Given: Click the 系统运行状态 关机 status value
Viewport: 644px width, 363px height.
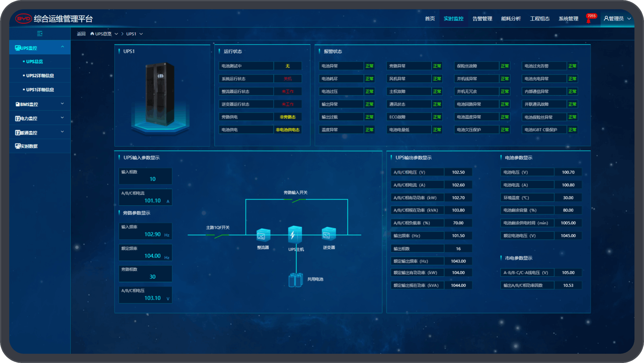Looking at the screenshot, I should (288, 79).
